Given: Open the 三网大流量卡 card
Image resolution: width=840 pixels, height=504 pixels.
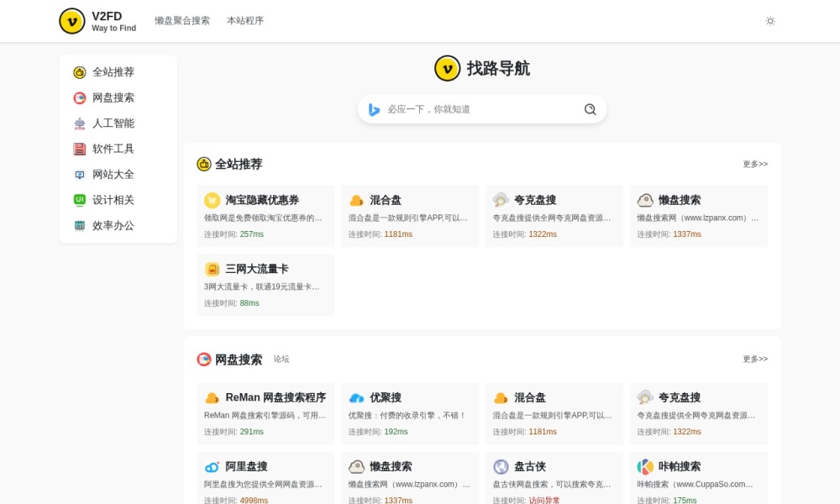Looking at the screenshot, I should point(265,285).
